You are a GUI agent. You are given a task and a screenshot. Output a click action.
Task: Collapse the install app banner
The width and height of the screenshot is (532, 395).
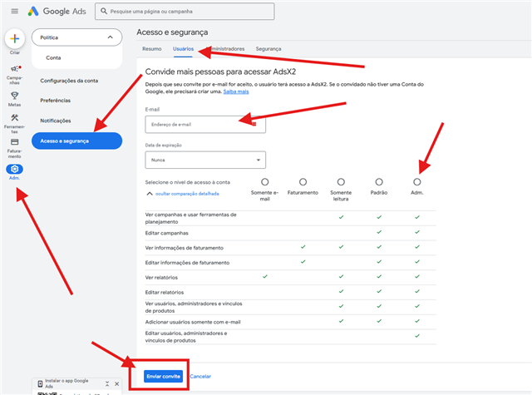(107, 384)
